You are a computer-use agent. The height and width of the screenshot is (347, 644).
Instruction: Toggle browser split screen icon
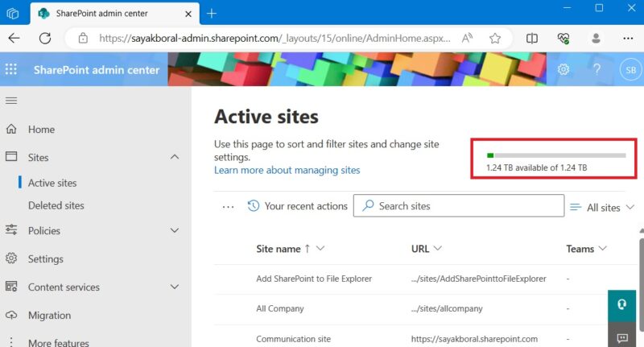(x=532, y=38)
